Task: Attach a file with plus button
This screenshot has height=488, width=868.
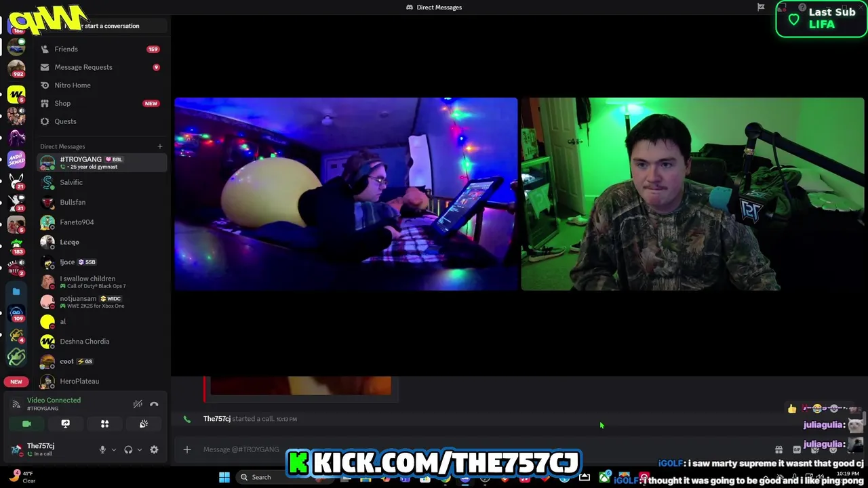Action: pyautogui.click(x=187, y=449)
